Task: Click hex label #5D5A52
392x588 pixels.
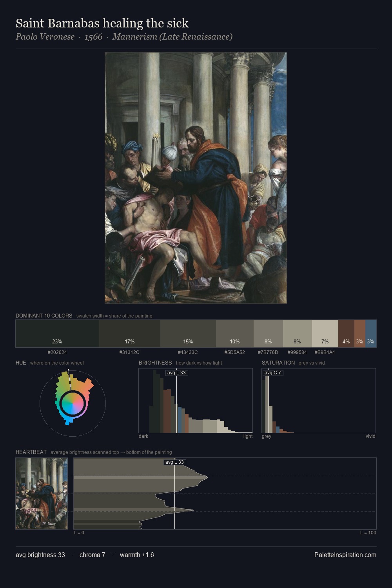Action: [x=235, y=352]
